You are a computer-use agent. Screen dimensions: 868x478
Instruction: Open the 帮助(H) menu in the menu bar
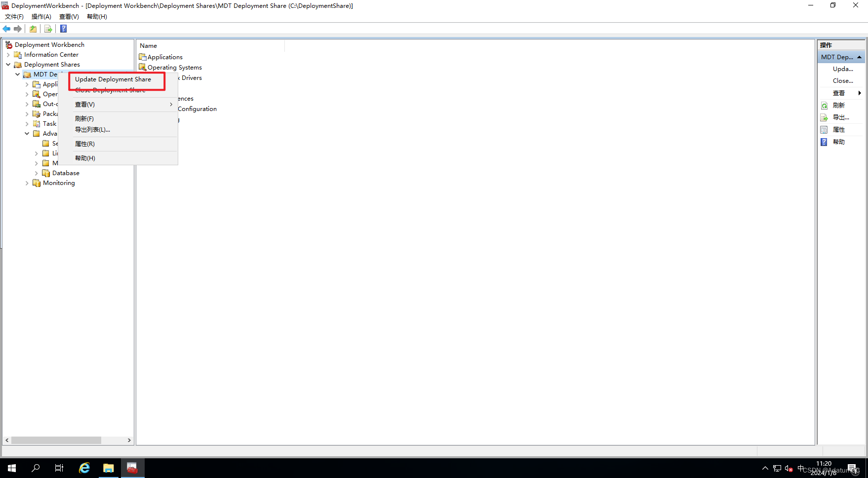[x=97, y=17]
